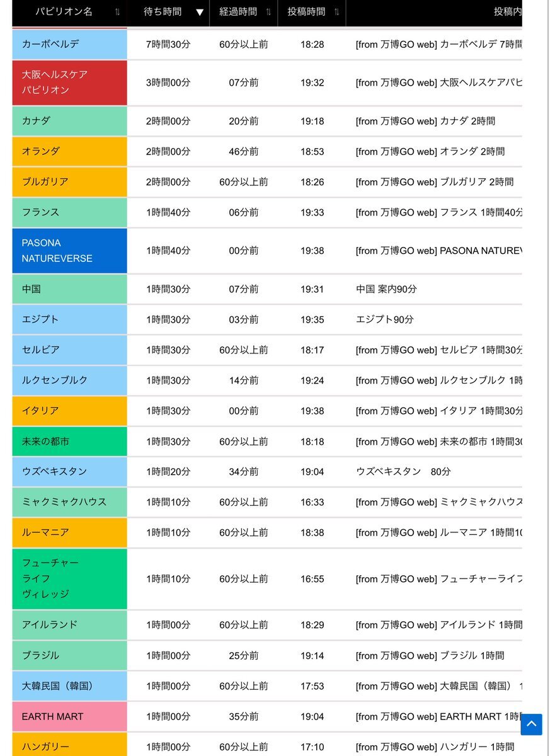Select the フランス pavilion name cell
This screenshot has height=756, width=555.
pos(69,212)
